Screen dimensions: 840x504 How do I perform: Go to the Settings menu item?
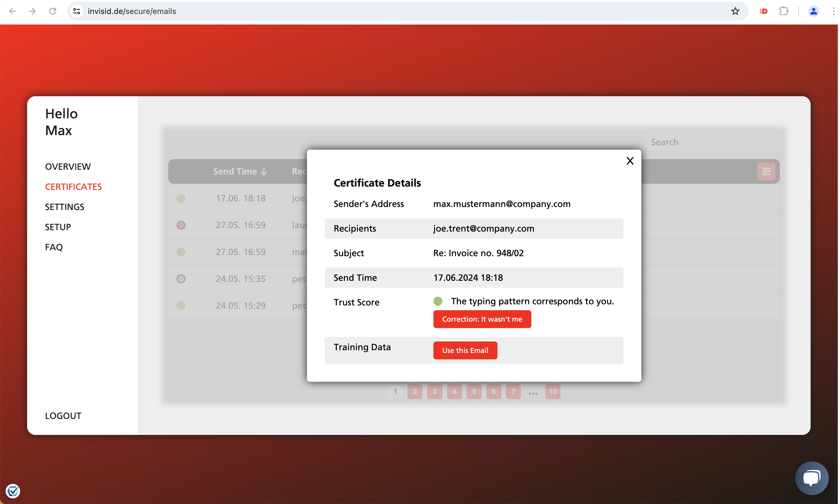click(65, 207)
